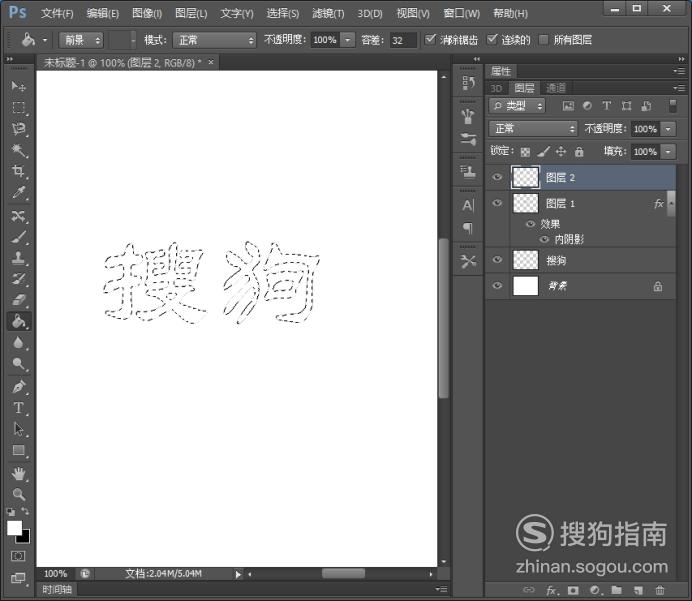Set the background color swatch
This screenshot has width=692, height=601.
[25, 539]
